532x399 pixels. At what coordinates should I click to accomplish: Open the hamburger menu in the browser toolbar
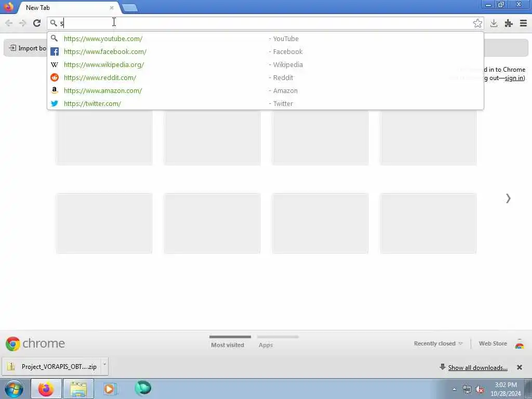pos(523,23)
